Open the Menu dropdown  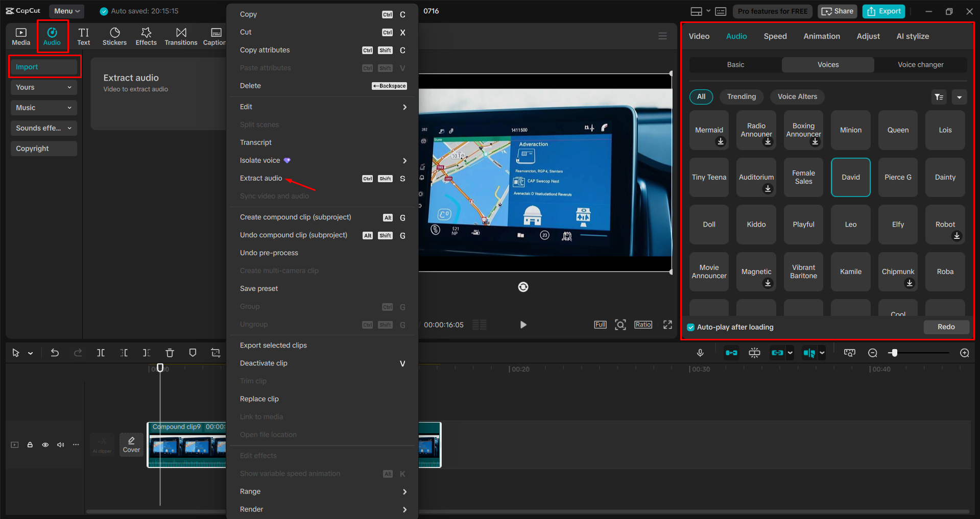[x=66, y=11]
